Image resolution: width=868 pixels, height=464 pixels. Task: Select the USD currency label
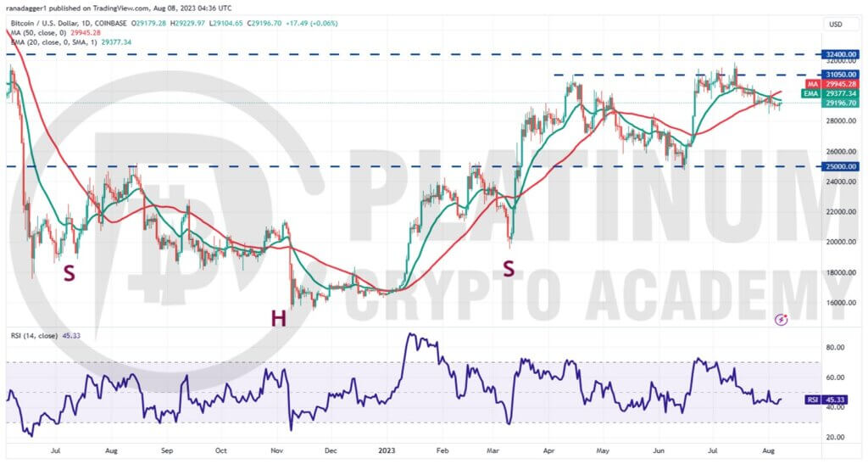coord(835,25)
